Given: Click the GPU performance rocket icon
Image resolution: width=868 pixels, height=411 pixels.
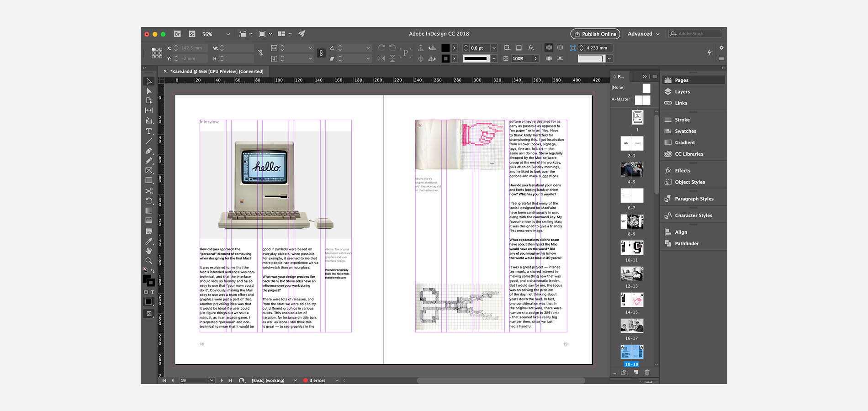Looking at the screenshot, I should 302,34.
